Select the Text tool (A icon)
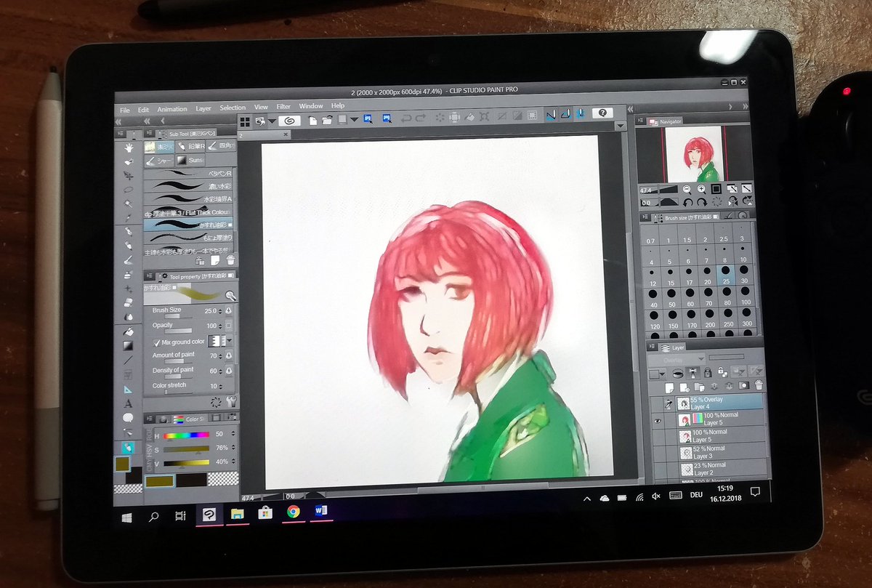This screenshot has width=872, height=588. click(x=129, y=403)
